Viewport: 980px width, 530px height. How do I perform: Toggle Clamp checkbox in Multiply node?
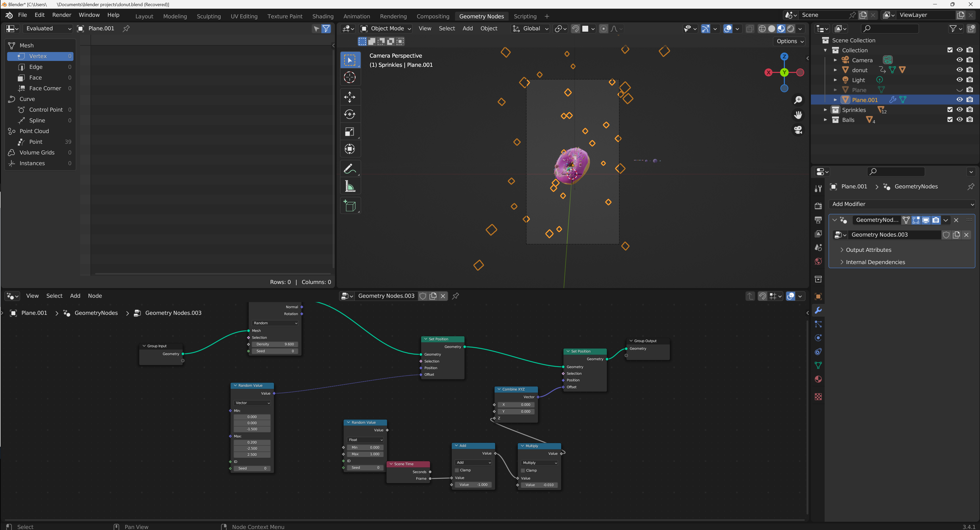click(523, 470)
